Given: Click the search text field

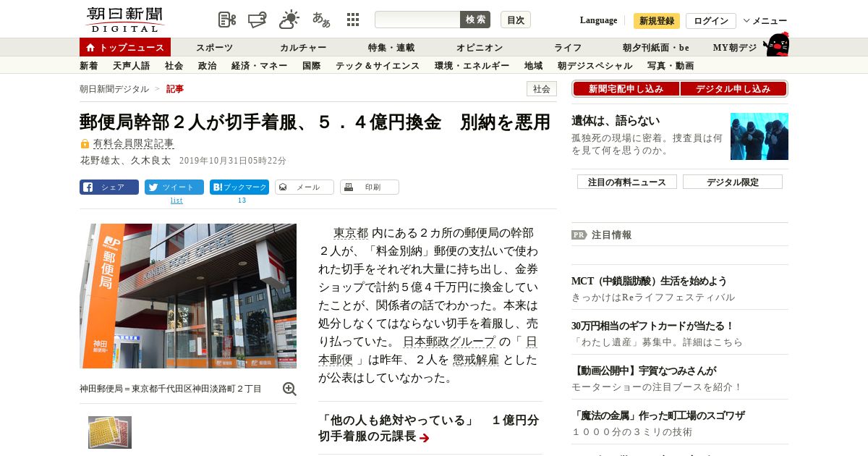Looking at the screenshot, I should tap(417, 20).
